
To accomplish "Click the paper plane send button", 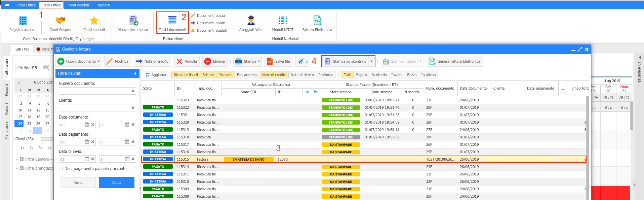I will [303, 61].
